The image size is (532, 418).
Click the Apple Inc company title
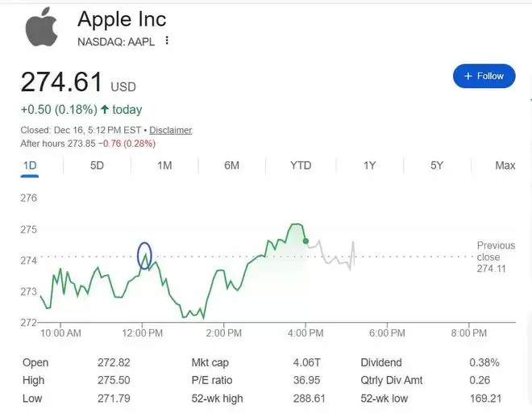(x=122, y=19)
